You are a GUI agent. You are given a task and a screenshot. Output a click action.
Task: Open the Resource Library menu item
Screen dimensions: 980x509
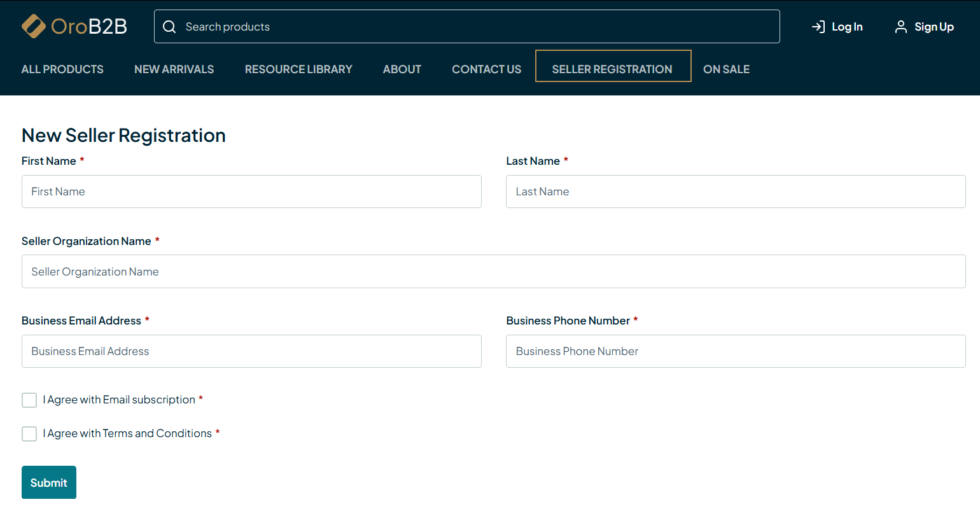click(298, 69)
